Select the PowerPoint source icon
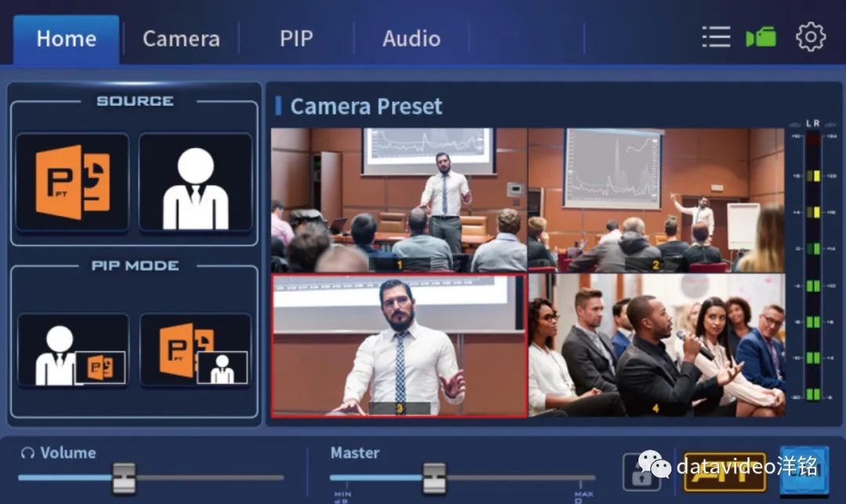 pos(72,182)
